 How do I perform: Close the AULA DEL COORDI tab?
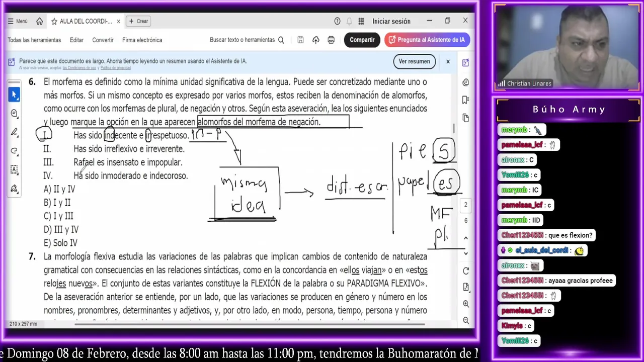[118, 21]
